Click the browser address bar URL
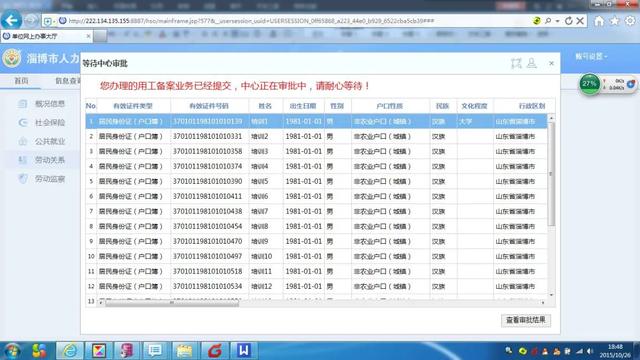 pyautogui.click(x=251, y=21)
